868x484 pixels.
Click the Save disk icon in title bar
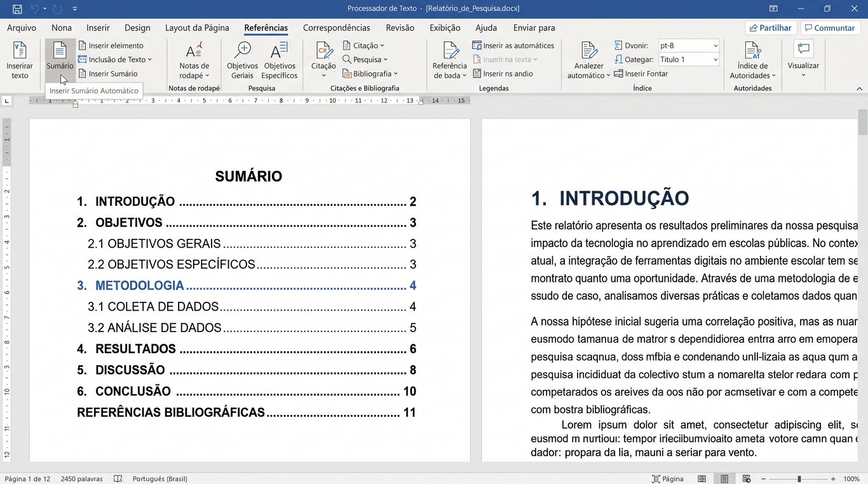coord(17,9)
